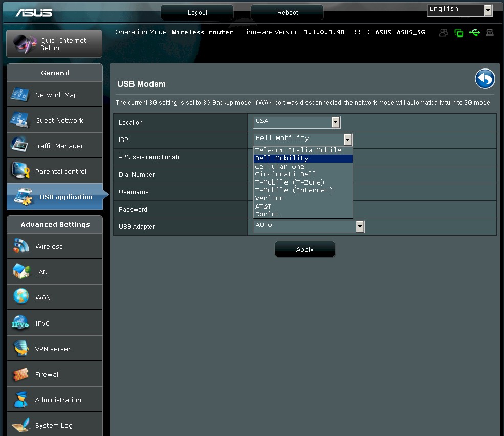Open Network Map menu label
The height and width of the screenshot is (436, 504).
[56, 95]
